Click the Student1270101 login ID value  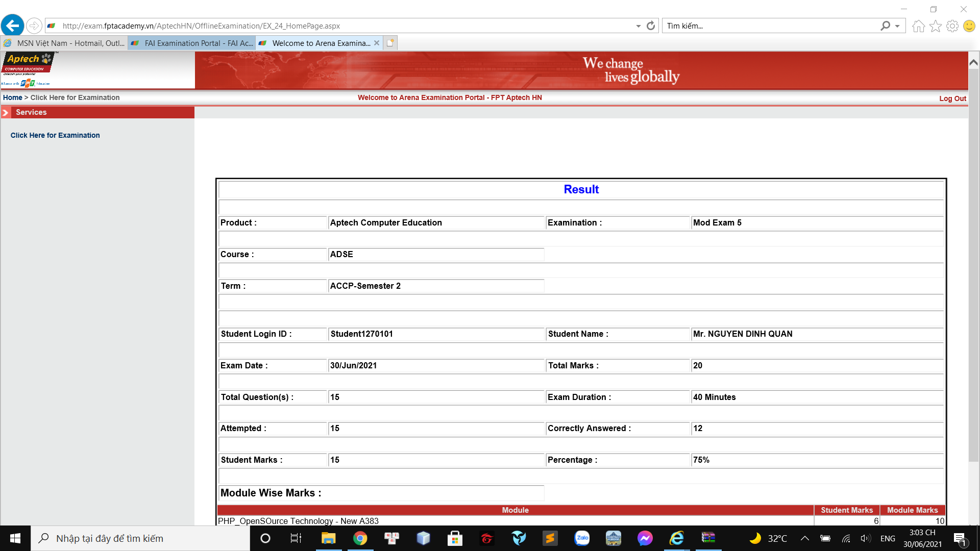point(362,334)
